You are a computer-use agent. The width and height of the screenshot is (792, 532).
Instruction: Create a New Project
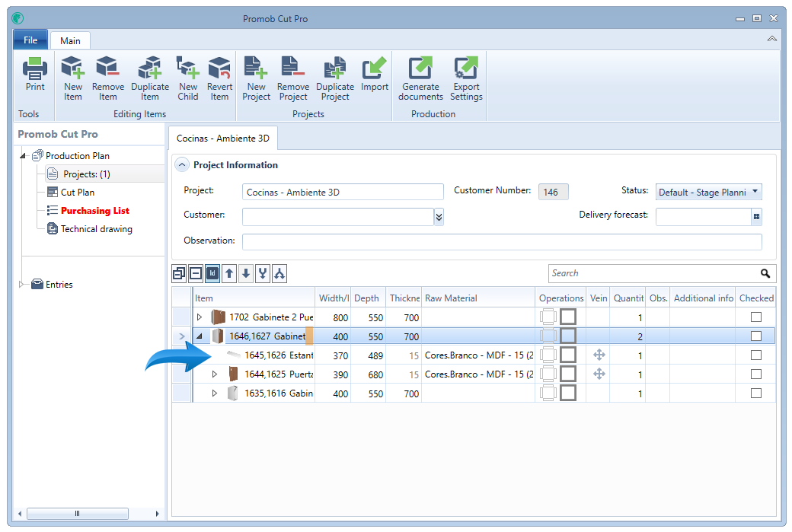point(256,78)
